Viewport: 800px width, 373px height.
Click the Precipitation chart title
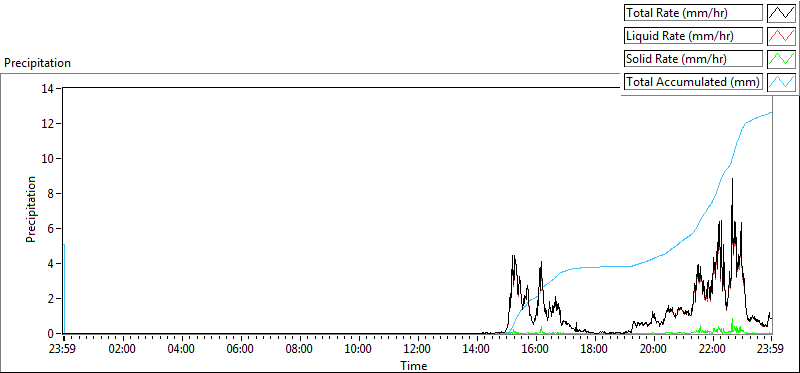click(37, 63)
